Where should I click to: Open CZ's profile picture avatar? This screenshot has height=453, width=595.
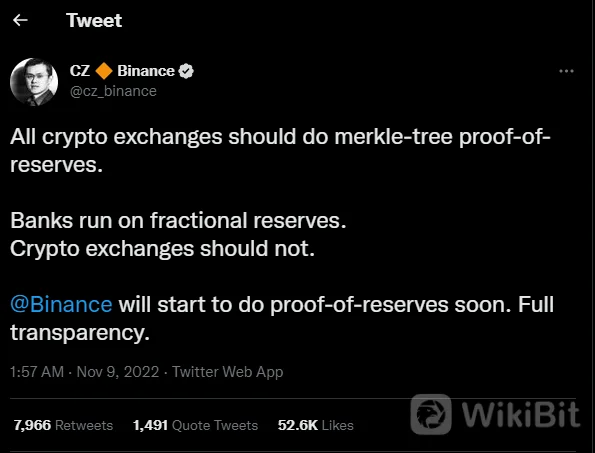(34, 82)
